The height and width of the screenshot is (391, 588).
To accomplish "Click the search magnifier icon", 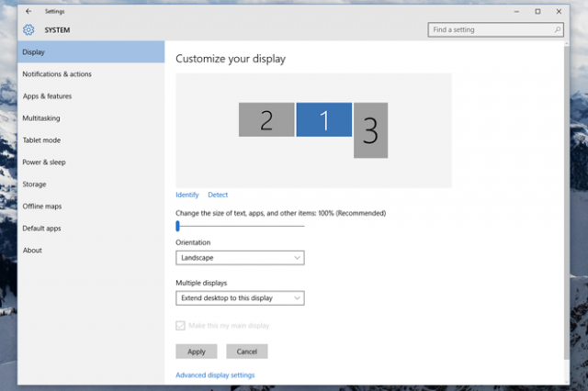I will (557, 30).
